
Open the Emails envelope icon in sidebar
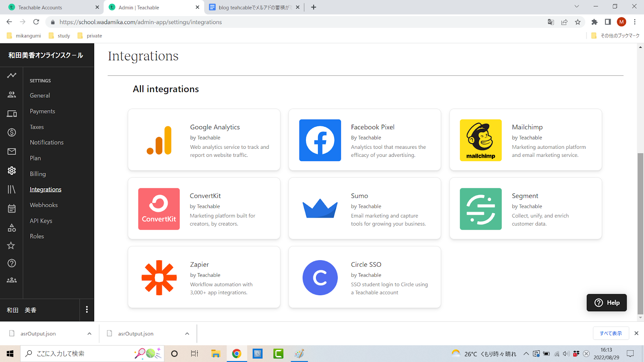12,152
